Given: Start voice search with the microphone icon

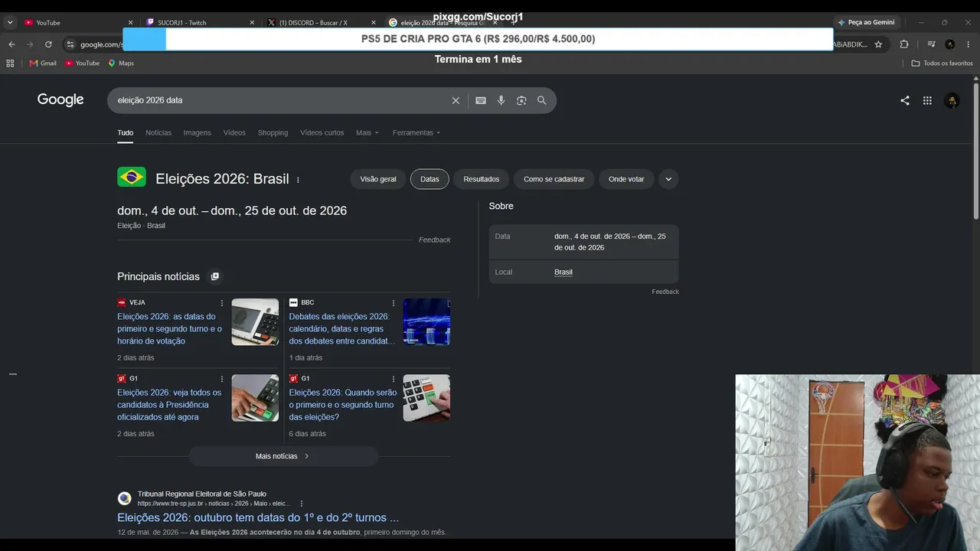Looking at the screenshot, I should 501,100.
